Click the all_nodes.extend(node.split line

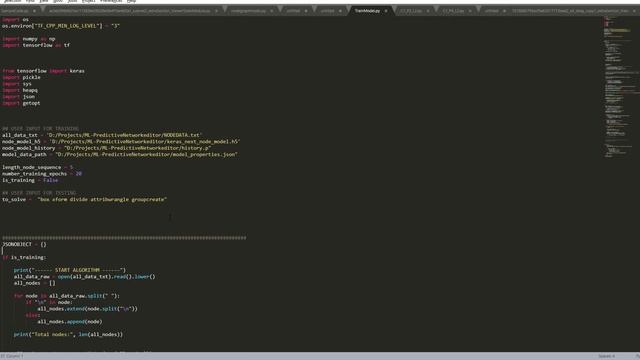point(87,309)
